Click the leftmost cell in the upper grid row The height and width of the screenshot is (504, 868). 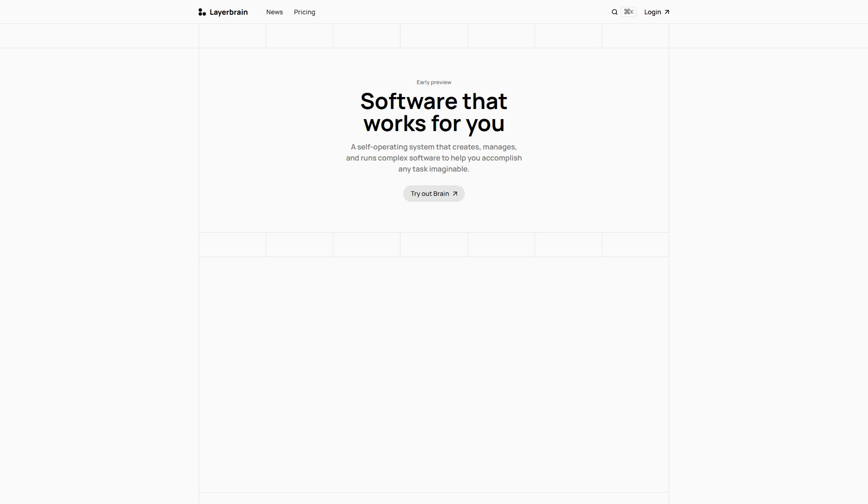pyautogui.click(x=232, y=36)
